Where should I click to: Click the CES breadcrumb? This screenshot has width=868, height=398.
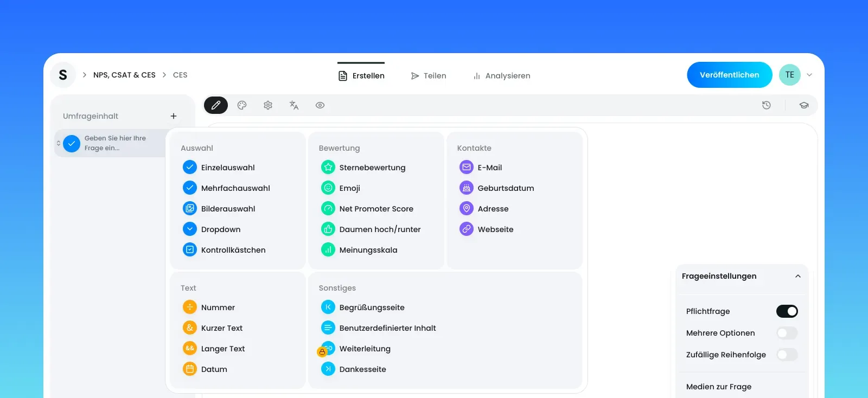(180, 75)
